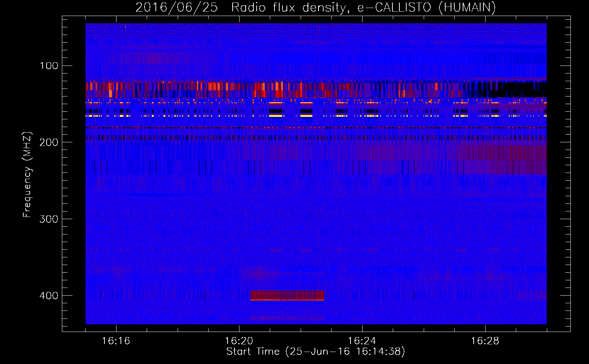Select the 400 frequency tick label

click(x=49, y=295)
